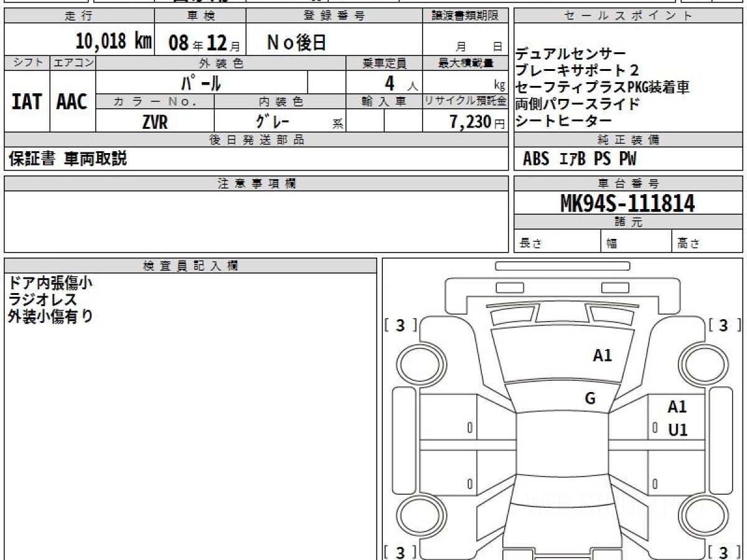Click the 内装色 header
The image size is (747, 560).
(x=280, y=101)
